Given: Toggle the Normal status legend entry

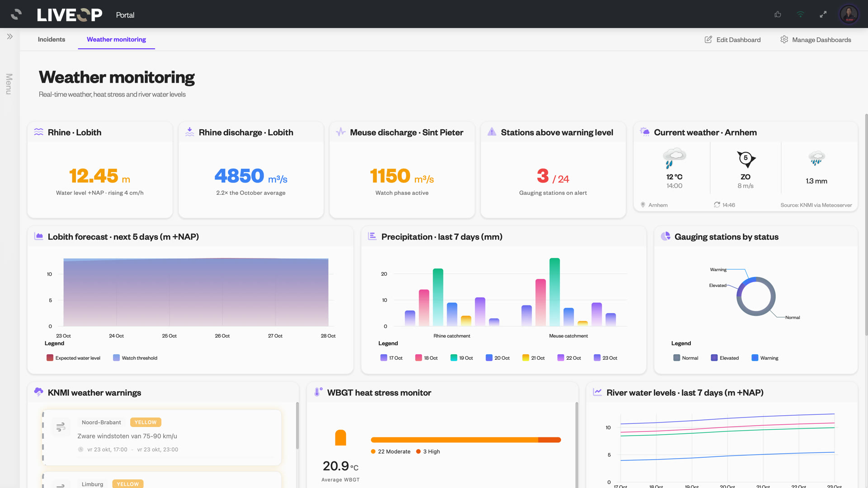Looking at the screenshot, I should pos(686,358).
